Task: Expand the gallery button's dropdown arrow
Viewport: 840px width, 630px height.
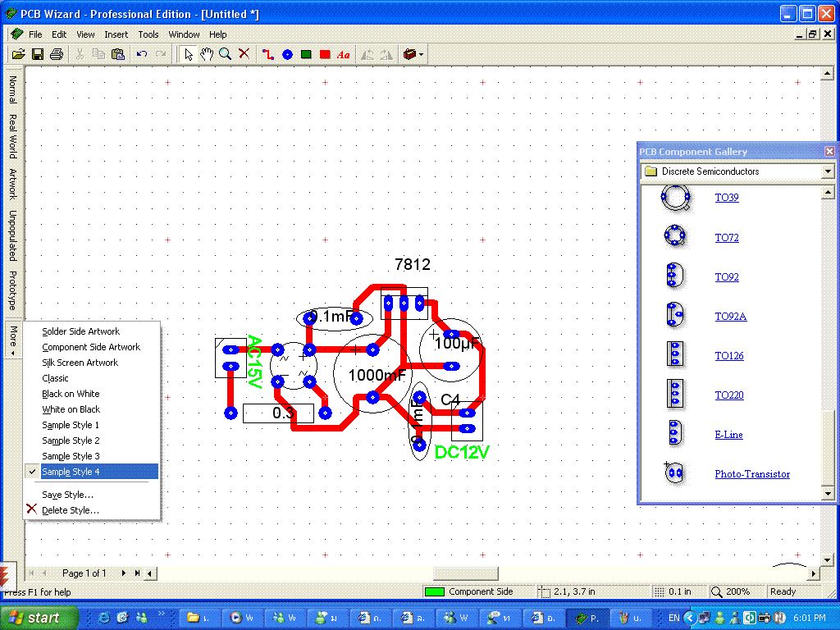Action: pos(422,54)
